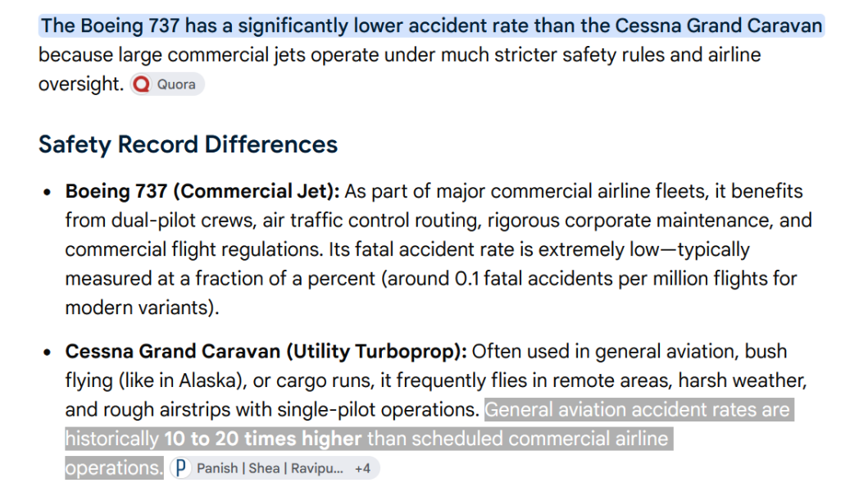868x492 pixels.
Task: Select the Safety Record Differences heading
Action: click(x=189, y=144)
